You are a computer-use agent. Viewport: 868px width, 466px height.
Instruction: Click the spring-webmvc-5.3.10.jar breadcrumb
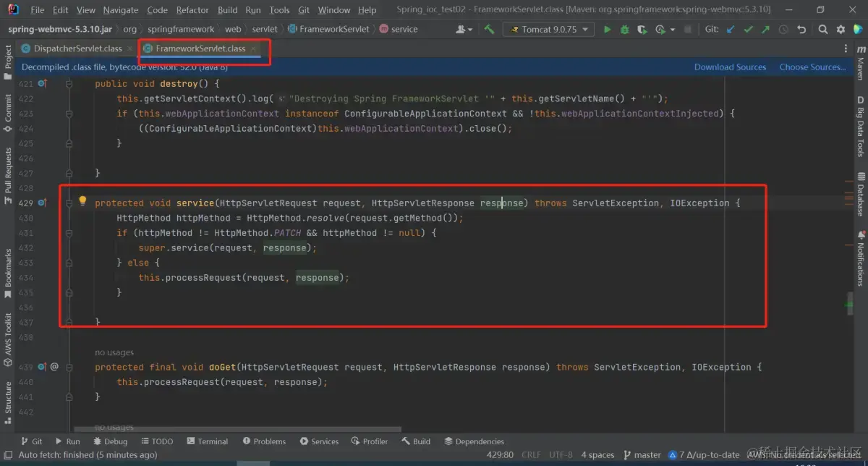(60, 29)
